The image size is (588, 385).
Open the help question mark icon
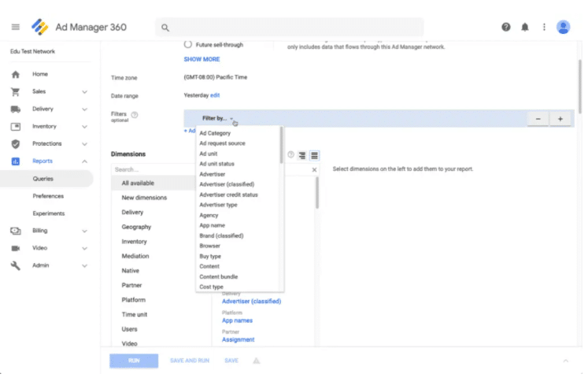click(x=506, y=27)
